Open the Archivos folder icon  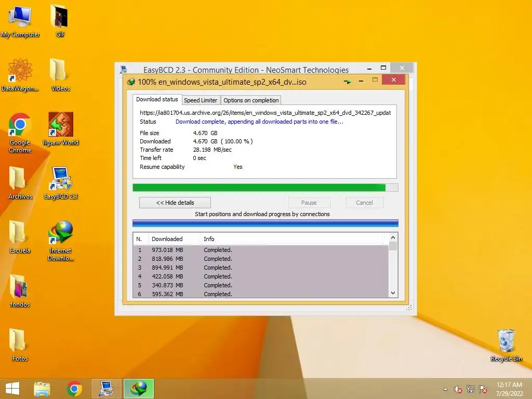point(20,182)
